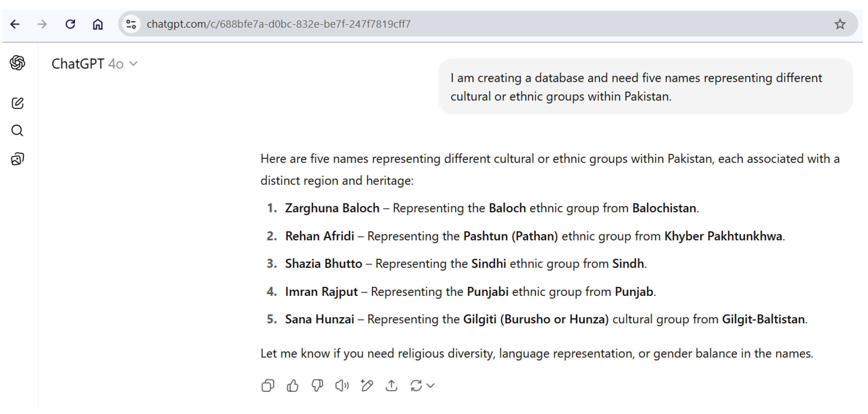
Task: View site information icon in address bar
Action: [131, 24]
